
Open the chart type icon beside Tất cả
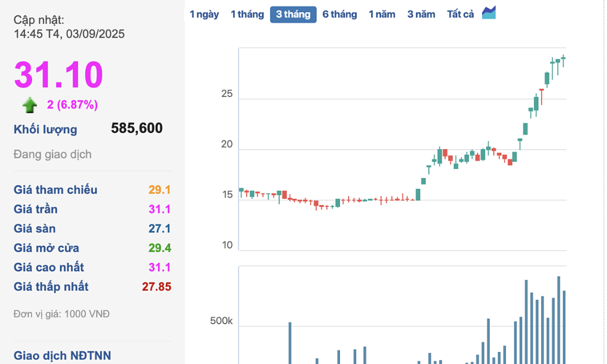pyautogui.click(x=489, y=13)
